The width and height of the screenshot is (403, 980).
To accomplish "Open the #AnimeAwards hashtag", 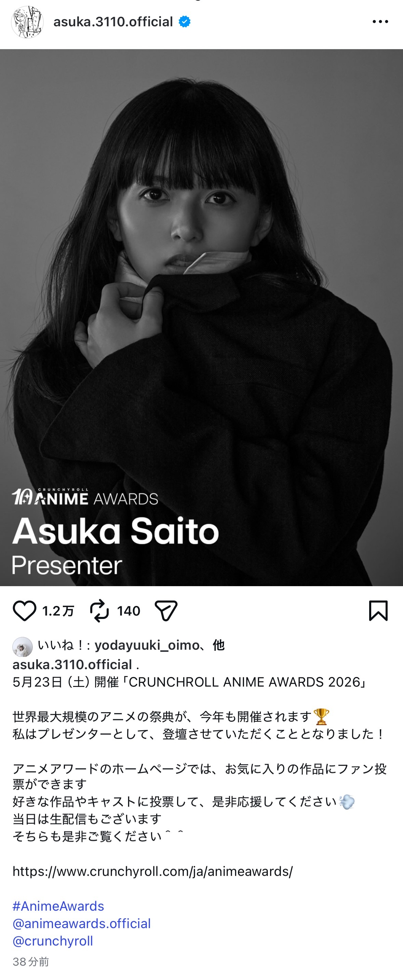I will pyautogui.click(x=58, y=906).
